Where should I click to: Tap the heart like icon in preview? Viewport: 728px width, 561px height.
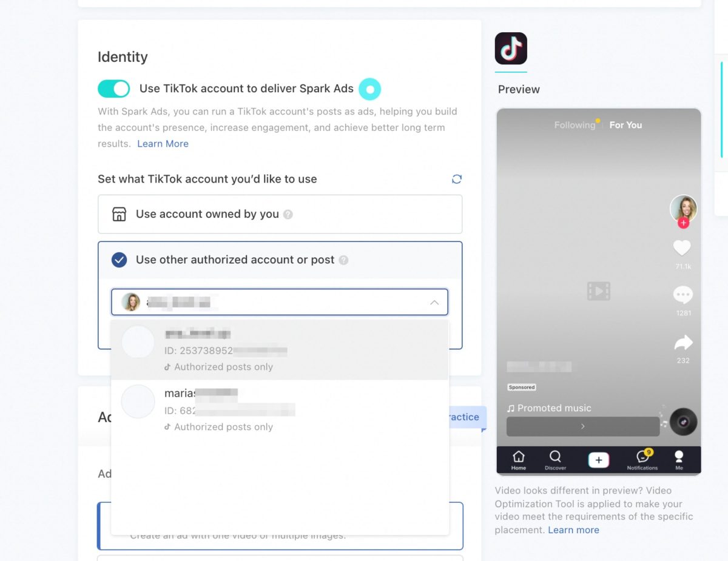pos(682,248)
